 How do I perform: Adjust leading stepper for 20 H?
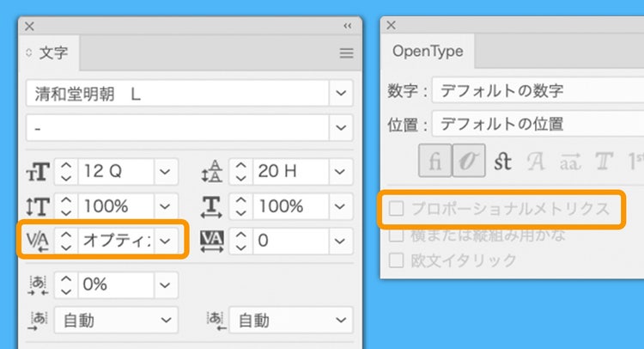[x=241, y=171]
